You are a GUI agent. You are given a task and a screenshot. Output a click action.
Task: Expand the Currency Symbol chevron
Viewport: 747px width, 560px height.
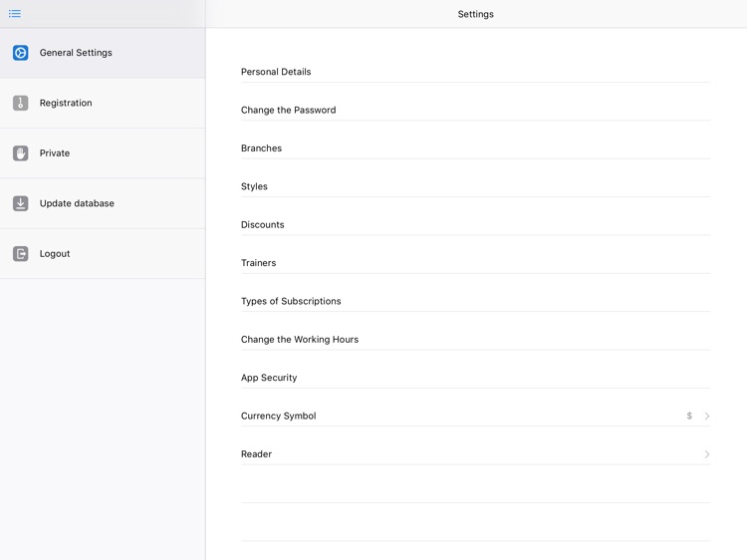point(707,417)
